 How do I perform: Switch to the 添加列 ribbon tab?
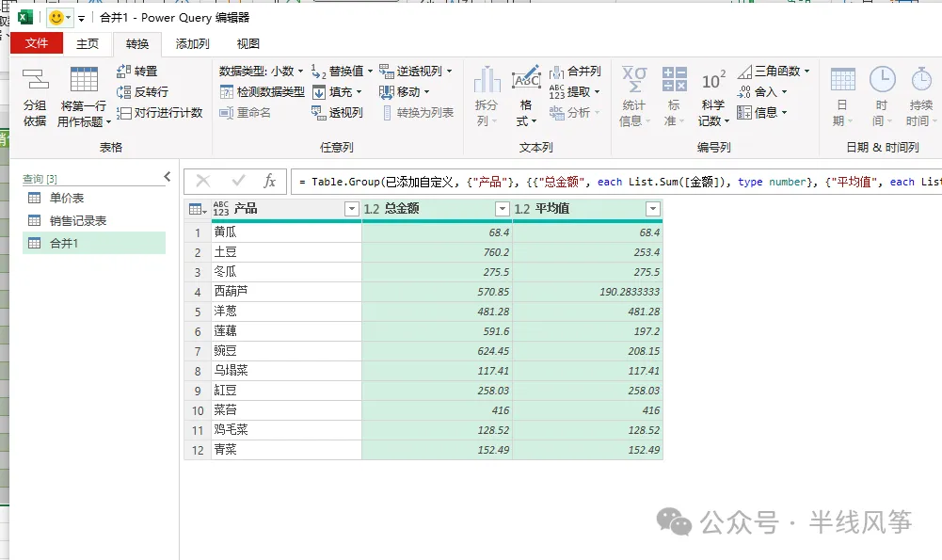(x=192, y=44)
